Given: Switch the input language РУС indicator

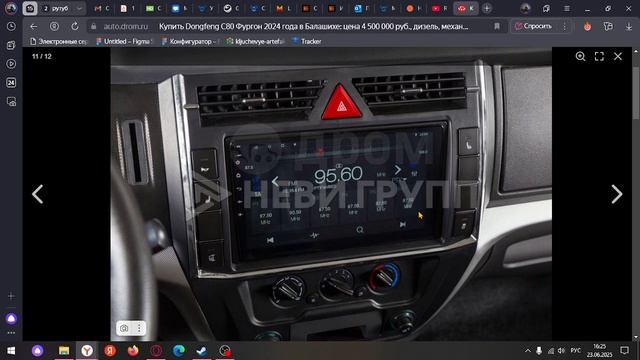Looking at the screenshot, I should coord(576,351).
